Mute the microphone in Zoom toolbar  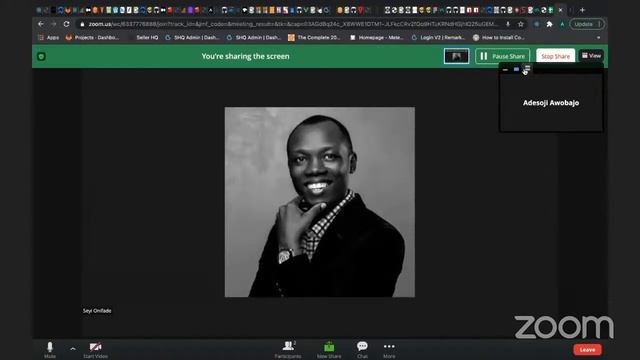(50, 350)
